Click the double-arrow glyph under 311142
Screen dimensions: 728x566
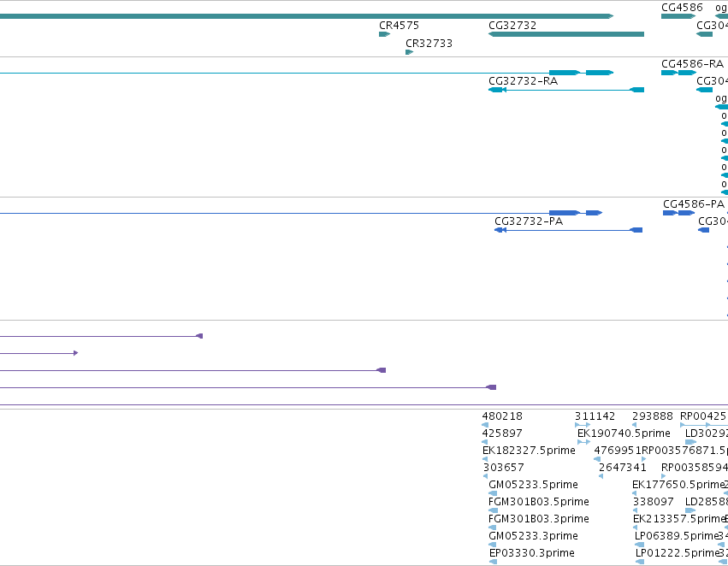(583, 425)
